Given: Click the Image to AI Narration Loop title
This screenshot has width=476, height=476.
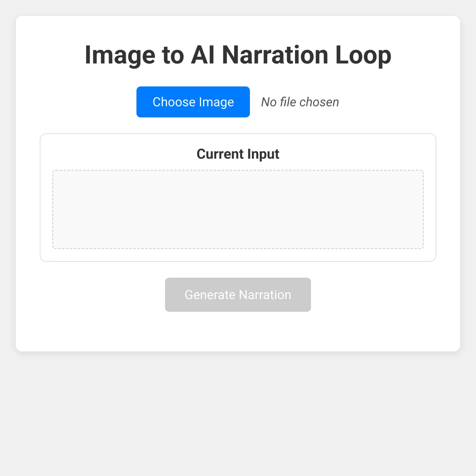Looking at the screenshot, I should coord(238,55).
